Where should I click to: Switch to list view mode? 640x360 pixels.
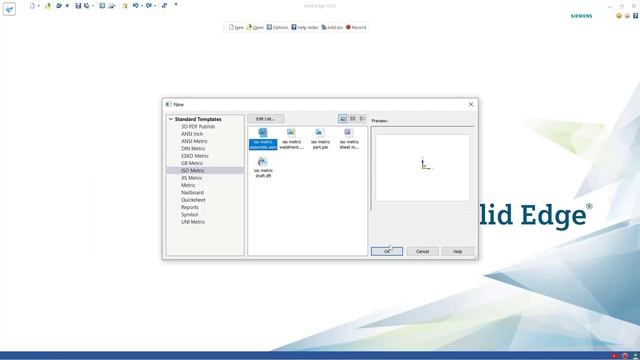(353, 119)
